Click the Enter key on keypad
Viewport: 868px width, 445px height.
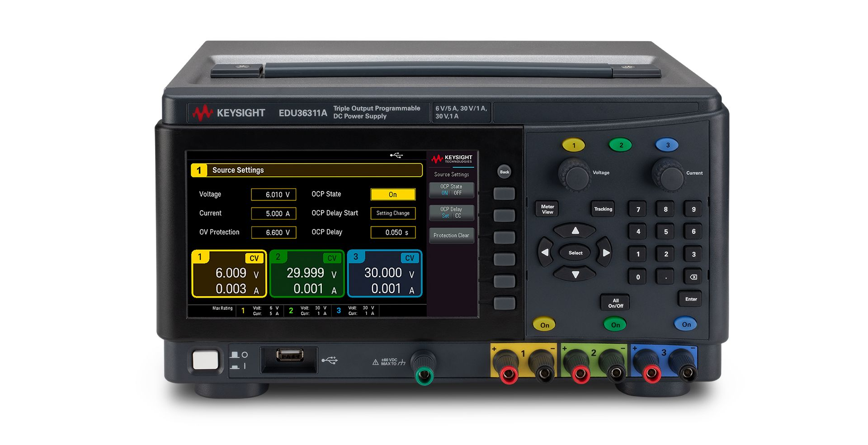coord(691,299)
